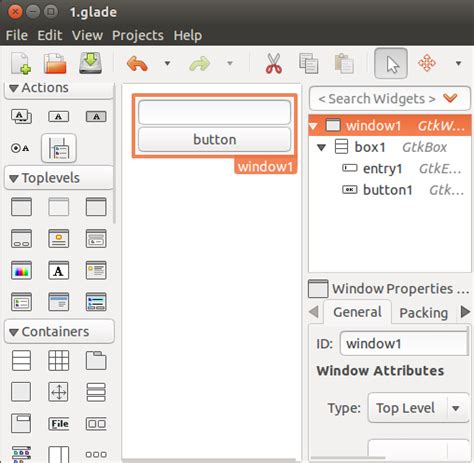Click the scissors cut icon
The height and width of the screenshot is (463, 474).
click(274, 63)
